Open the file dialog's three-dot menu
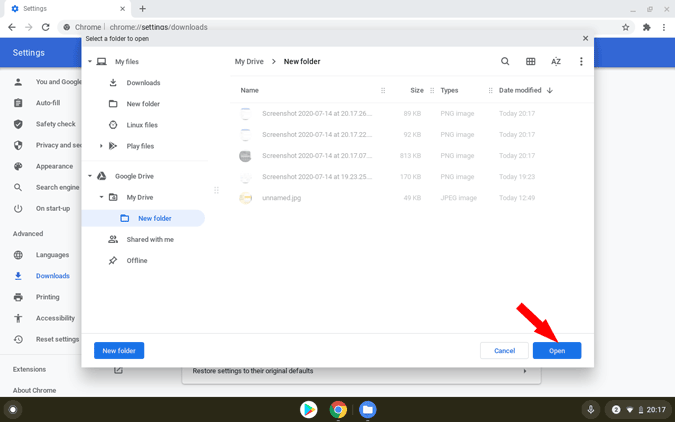Image resolution: width=675 pixels, height=422 pixels. pos(581,62)
